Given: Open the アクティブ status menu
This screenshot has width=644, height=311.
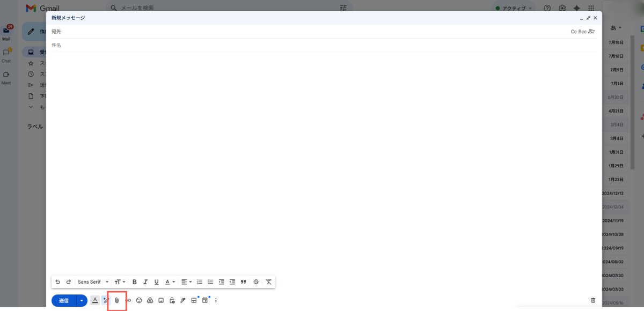Looking at the screenshot, I should click(514, 8).
